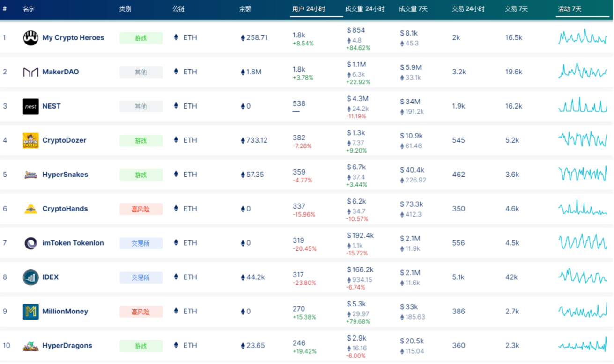Open the imToken Tokenlon dapp link

(x=73, y=243)
